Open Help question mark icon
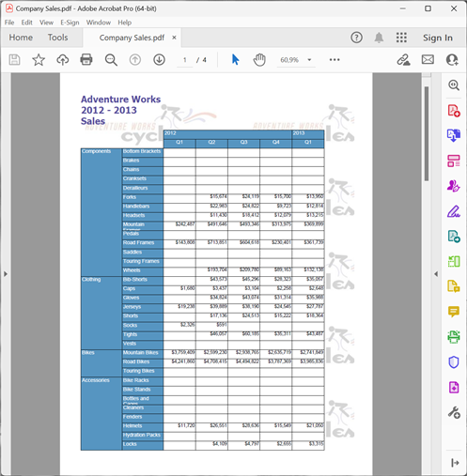Viewport: 467px width, 476px height. (x=356, y=38)
